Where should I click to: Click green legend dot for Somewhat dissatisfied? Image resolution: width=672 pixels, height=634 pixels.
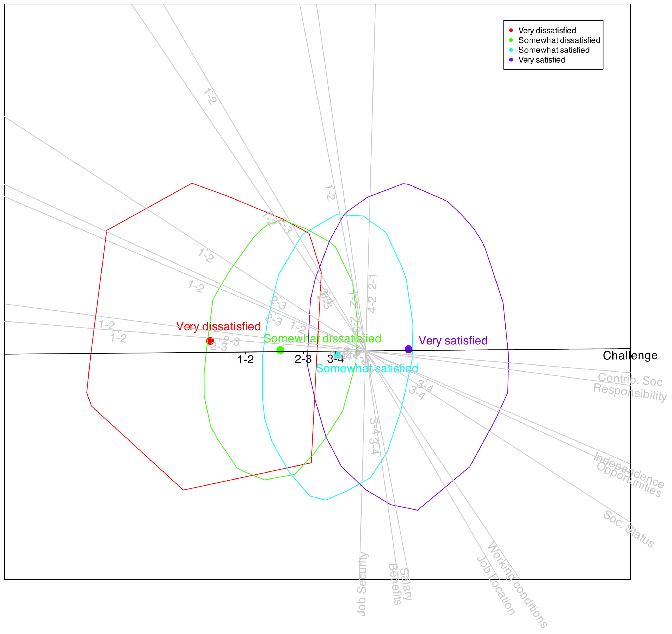pos(511,40)
